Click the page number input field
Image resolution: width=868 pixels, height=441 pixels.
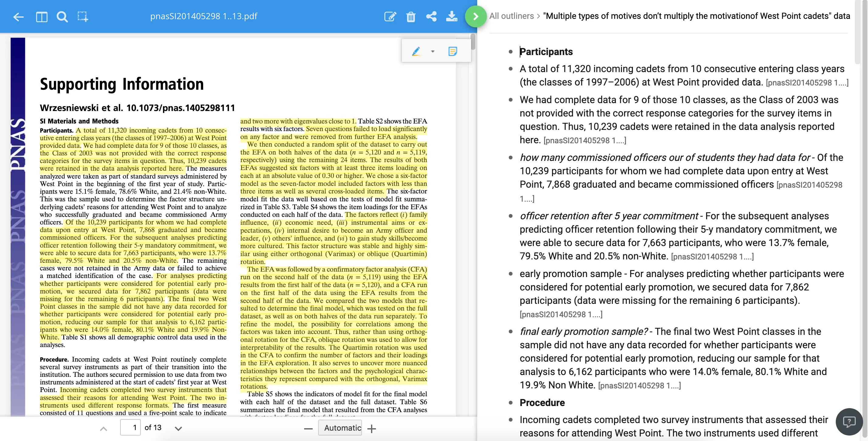(130, 428)
